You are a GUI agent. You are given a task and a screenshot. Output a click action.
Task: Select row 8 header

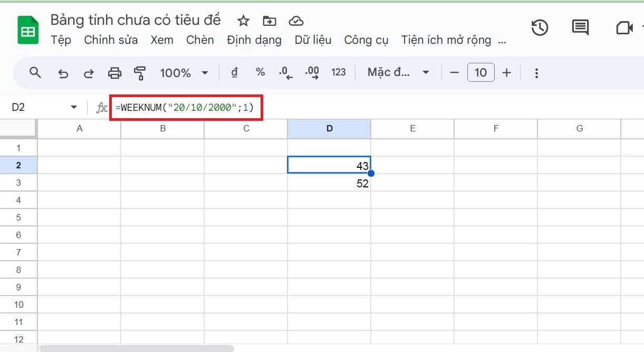pyautogui.click(x=18, y=270)
